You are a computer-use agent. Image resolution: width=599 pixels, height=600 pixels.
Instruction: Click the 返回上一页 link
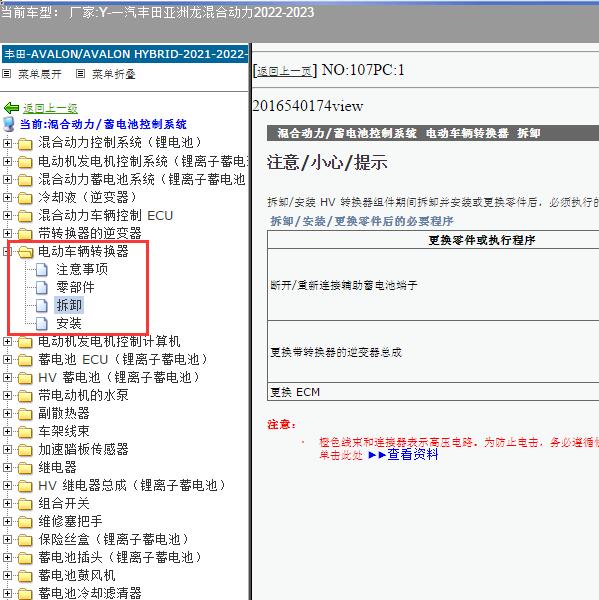(284, 71)
